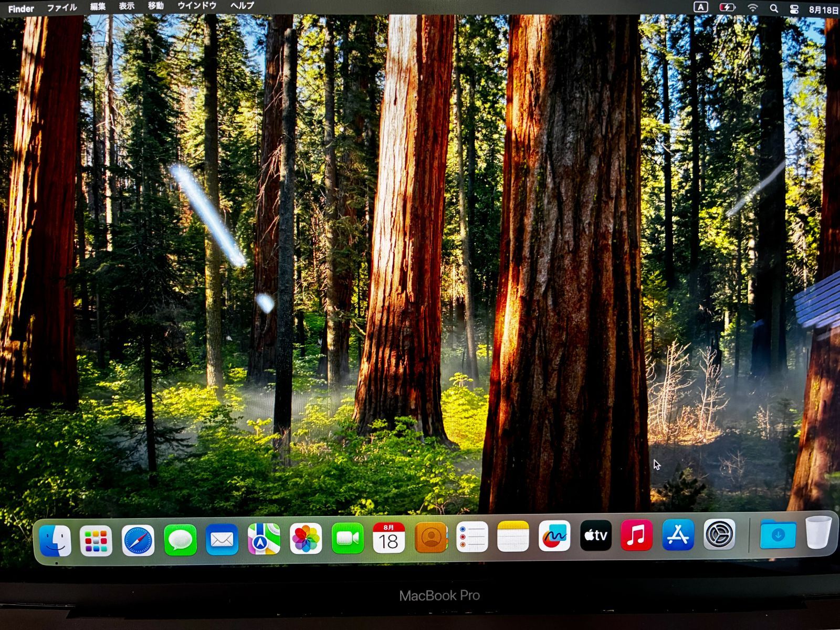
Task: Open the ウインドウ menu
Action: 197,6
